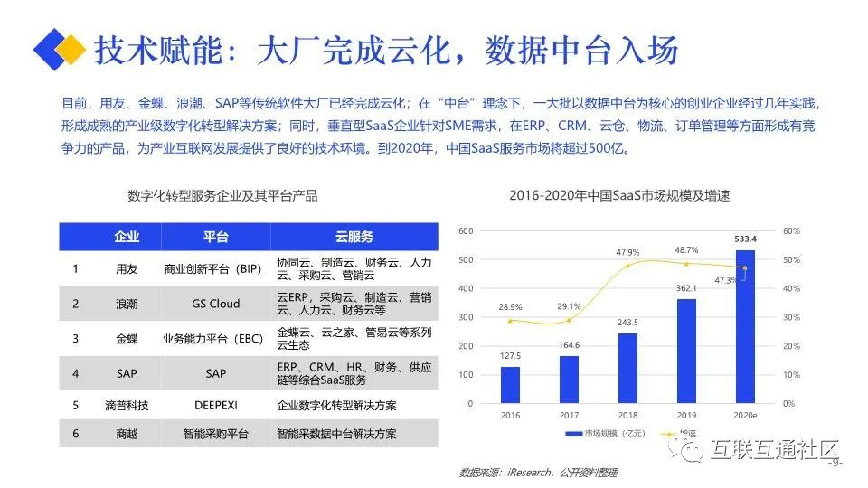Click the 互联互通社区 watermark text
Screen dimensions: 868x488
[x=775, y=449]
